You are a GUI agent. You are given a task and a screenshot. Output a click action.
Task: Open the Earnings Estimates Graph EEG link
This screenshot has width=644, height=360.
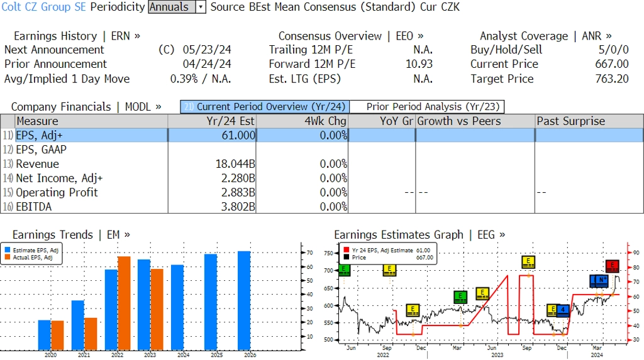pos(419,235)
